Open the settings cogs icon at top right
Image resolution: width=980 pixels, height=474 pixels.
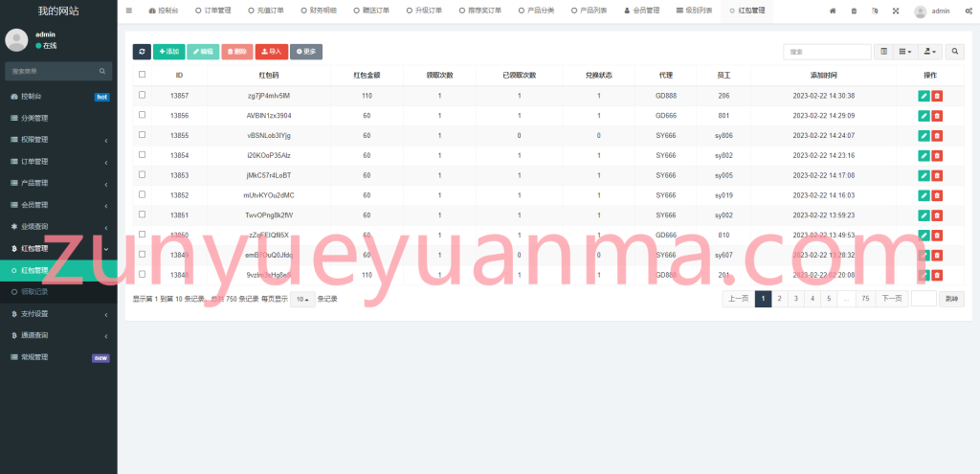coord(969,11)
